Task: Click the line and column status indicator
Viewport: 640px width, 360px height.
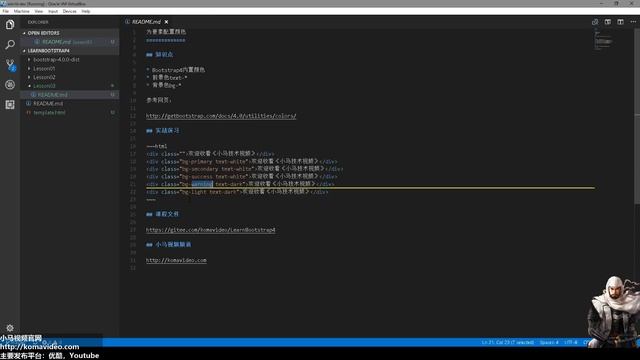Action: coord(507,342)
